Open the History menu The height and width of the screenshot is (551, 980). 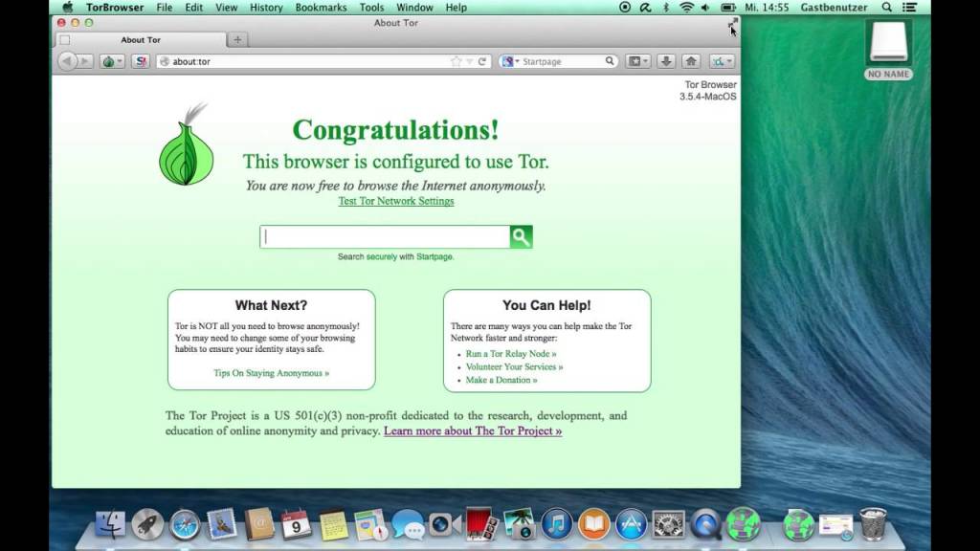click(266, 8)
